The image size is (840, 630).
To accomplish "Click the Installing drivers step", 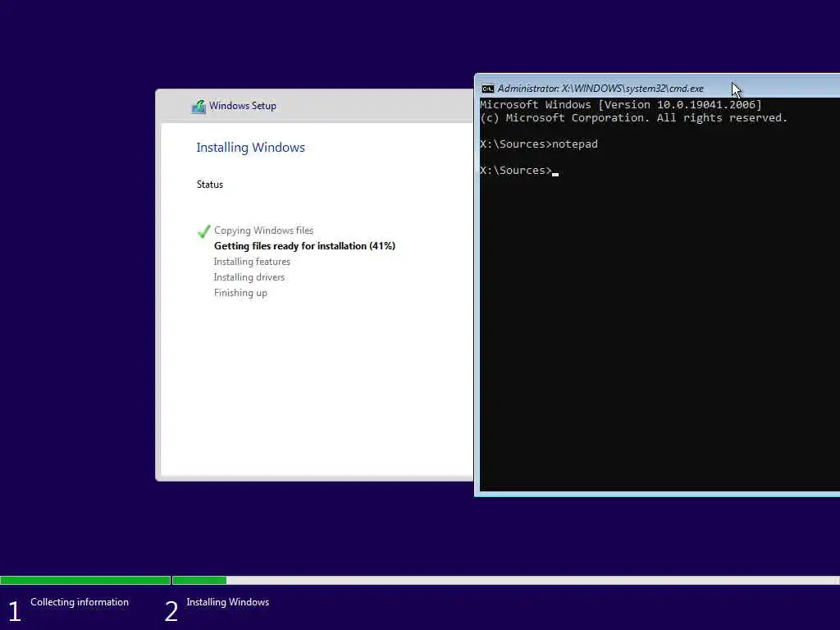I will pyautogui.click(x=249, y=277).
